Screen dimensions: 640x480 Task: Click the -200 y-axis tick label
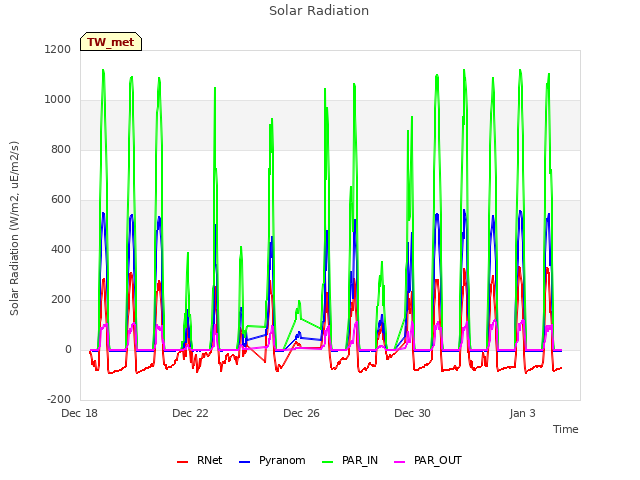tap(59, 400)
